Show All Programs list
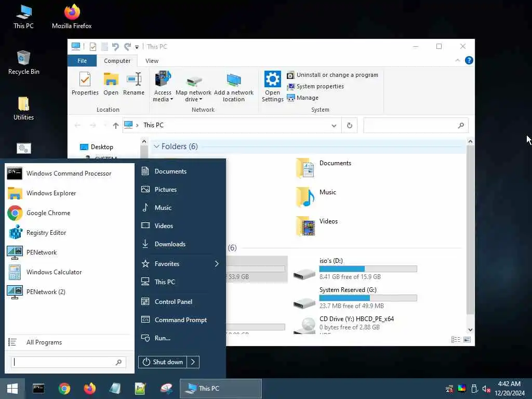 pyautogui.click(x=69, y=342)
